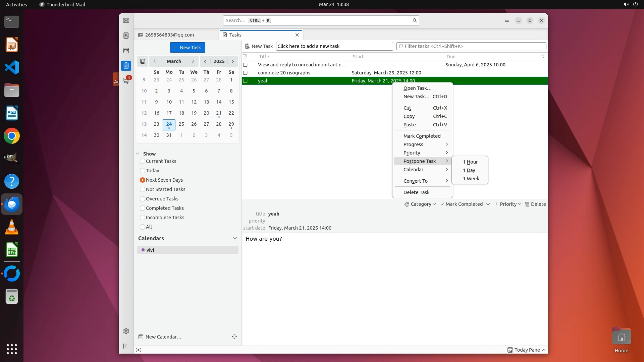Image resolution: width=644 pixels, height=362 pixels.
Task: Click the synchronize calendars refresh icon
Action: [x=234, y=337]
